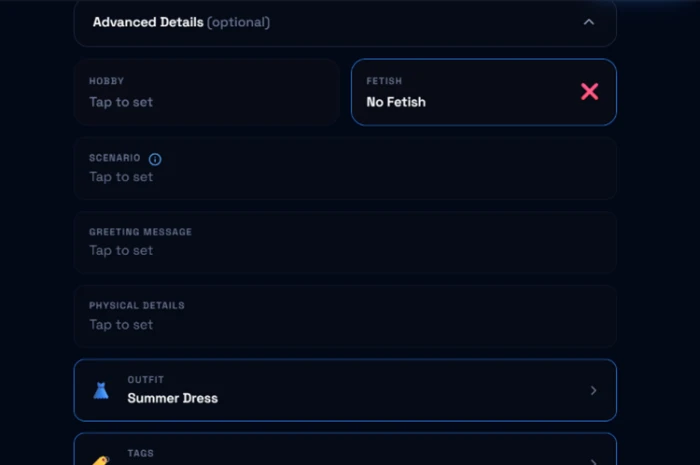
Task: Open the Fetish selection box
Action: (483, 92)
